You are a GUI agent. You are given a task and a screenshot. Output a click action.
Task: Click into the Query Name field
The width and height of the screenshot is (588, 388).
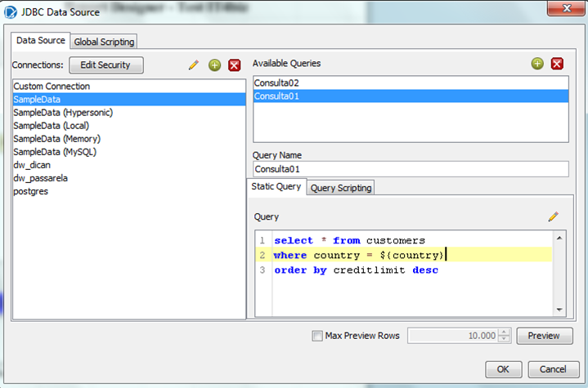click(x=410, y=169)
